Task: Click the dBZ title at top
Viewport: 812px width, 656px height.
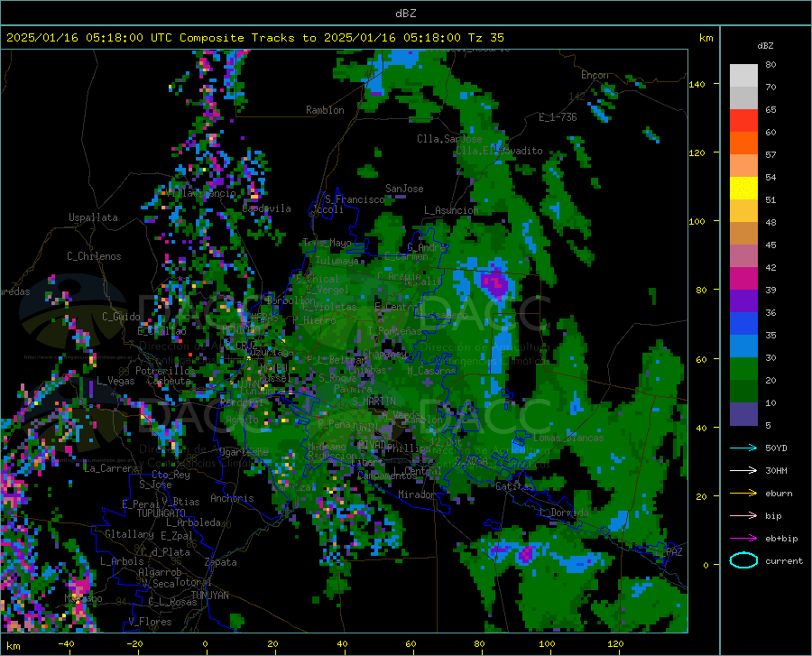Action: tap(405, 14)
